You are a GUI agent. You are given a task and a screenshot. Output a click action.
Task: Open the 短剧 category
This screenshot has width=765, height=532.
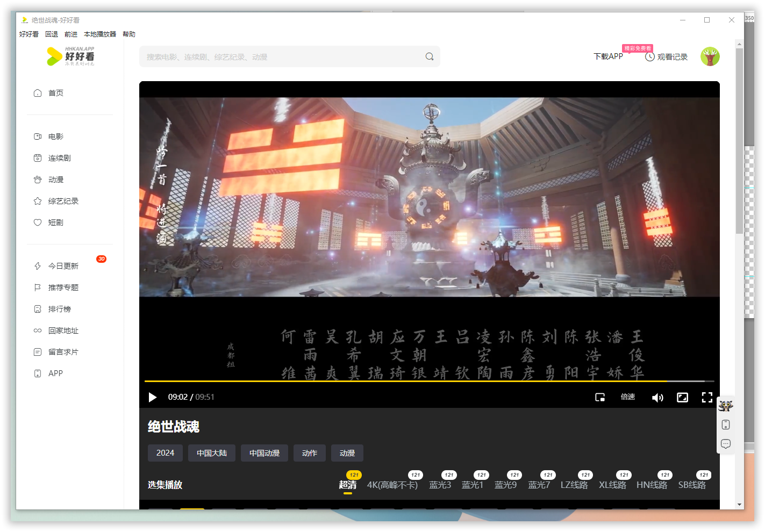(x=56, y=222)
